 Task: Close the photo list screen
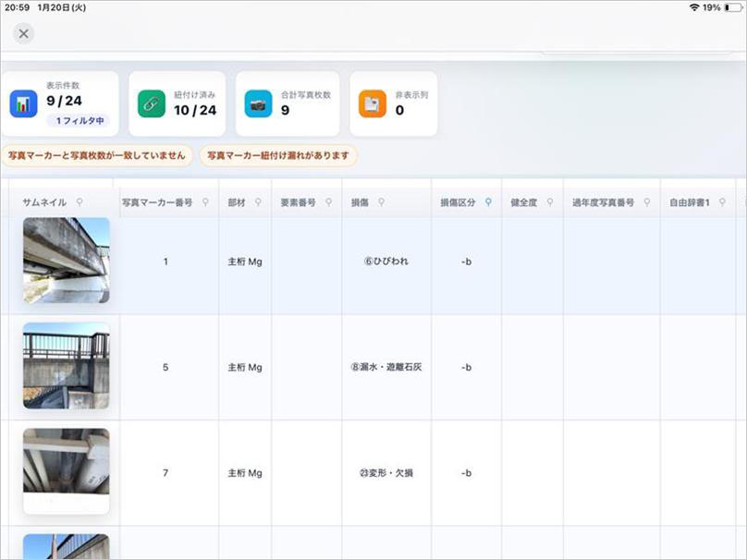24,33
